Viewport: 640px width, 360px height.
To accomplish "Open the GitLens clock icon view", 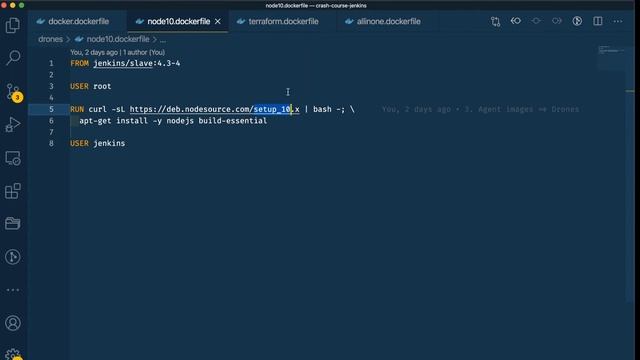I will pyautogui.click(x=13, y=257).
